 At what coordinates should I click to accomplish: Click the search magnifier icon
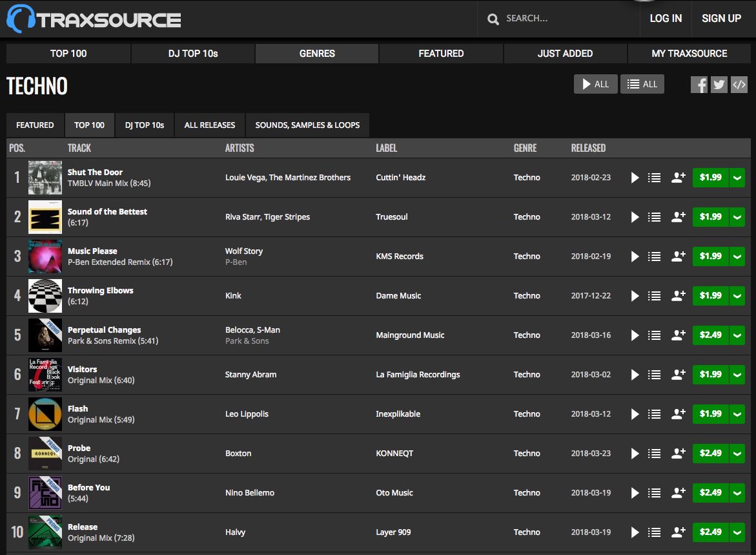(493, 19)
